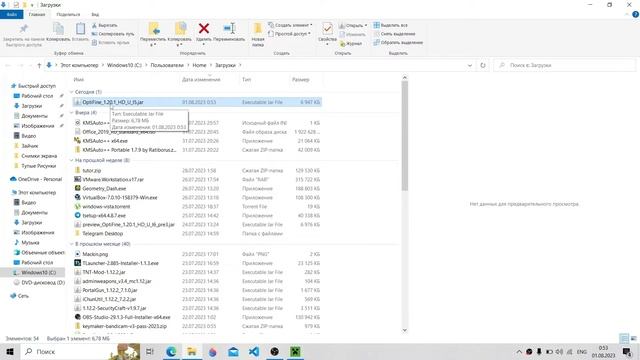The image size is (640, 360).
Task: Open the Открыть dropdown in ribbon
Action: click(x=353, y=25)
